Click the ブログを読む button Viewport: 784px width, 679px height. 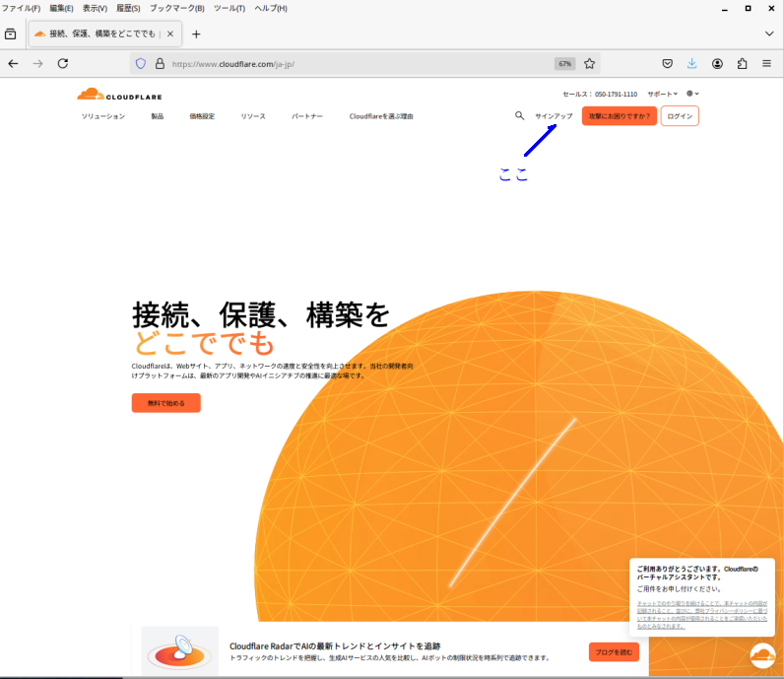pyautogui.click(x=614, y=652)
